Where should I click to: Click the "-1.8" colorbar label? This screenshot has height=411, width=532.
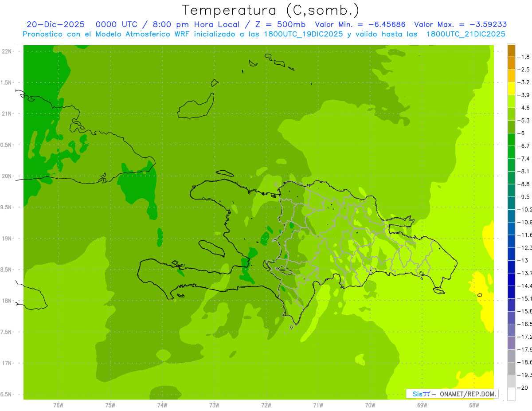click(523, 57)
